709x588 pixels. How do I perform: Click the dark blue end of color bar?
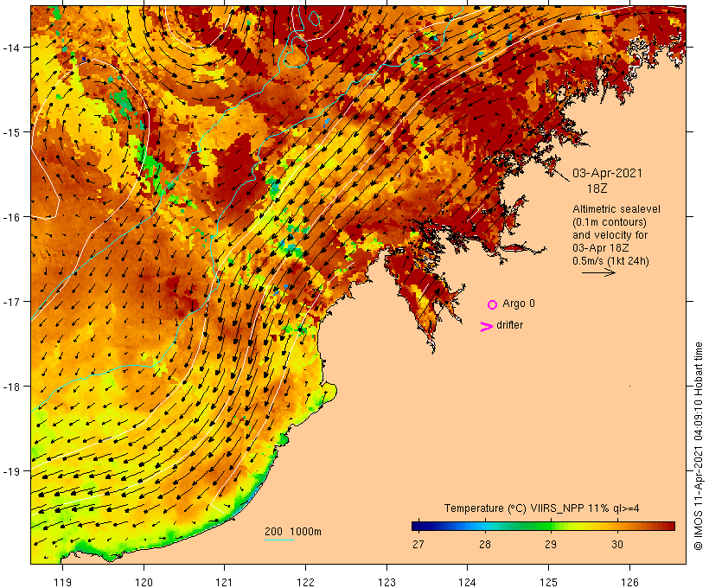[415, 526]
